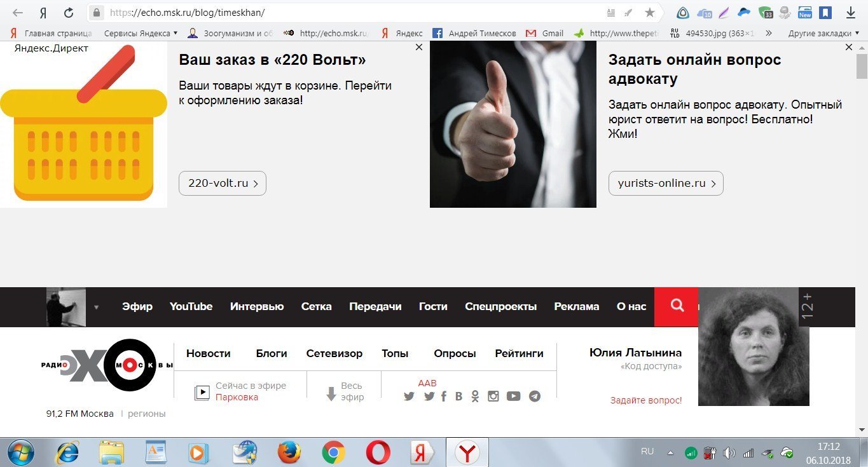This screenshot has width=868, height=467.
Task: Expand Другие закладки bookmarks folder
Action: click(823, 33)
